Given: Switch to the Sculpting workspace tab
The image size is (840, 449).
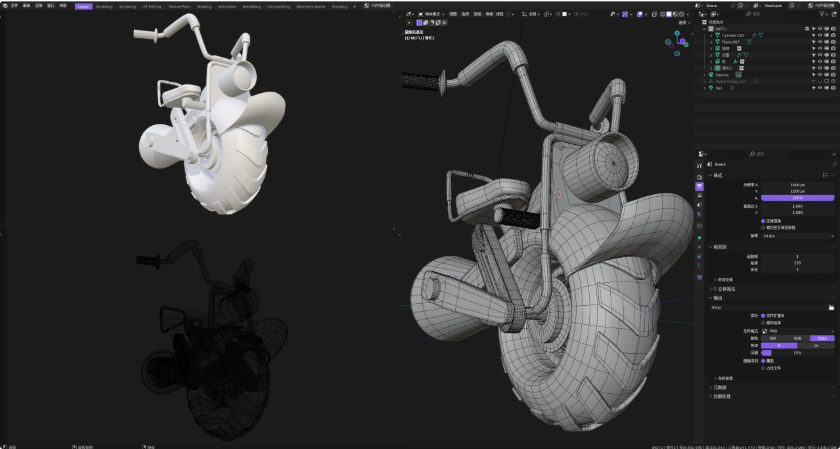Looking at the screenshot, I should click(x=127, y=5).
